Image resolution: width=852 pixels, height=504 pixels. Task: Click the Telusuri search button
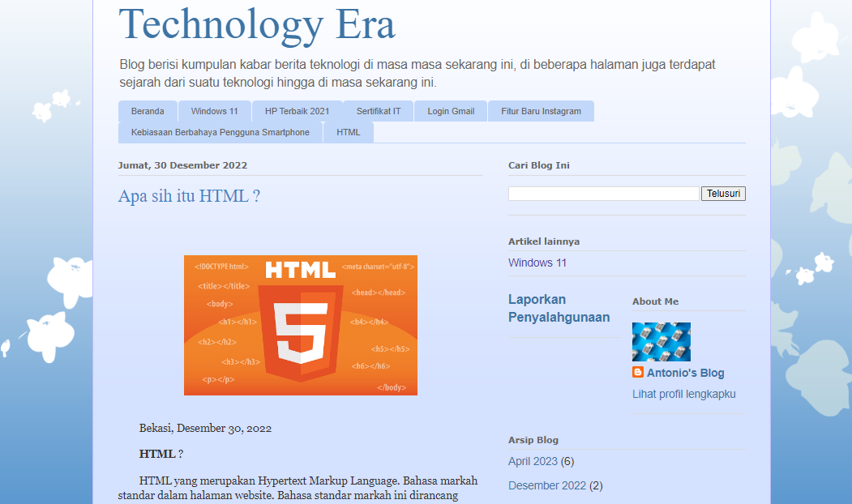[x=723, y=194]
